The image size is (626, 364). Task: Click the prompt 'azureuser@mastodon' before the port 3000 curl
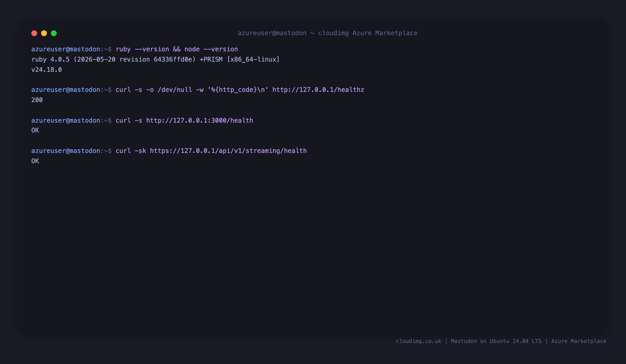click(x=66, y=120)
